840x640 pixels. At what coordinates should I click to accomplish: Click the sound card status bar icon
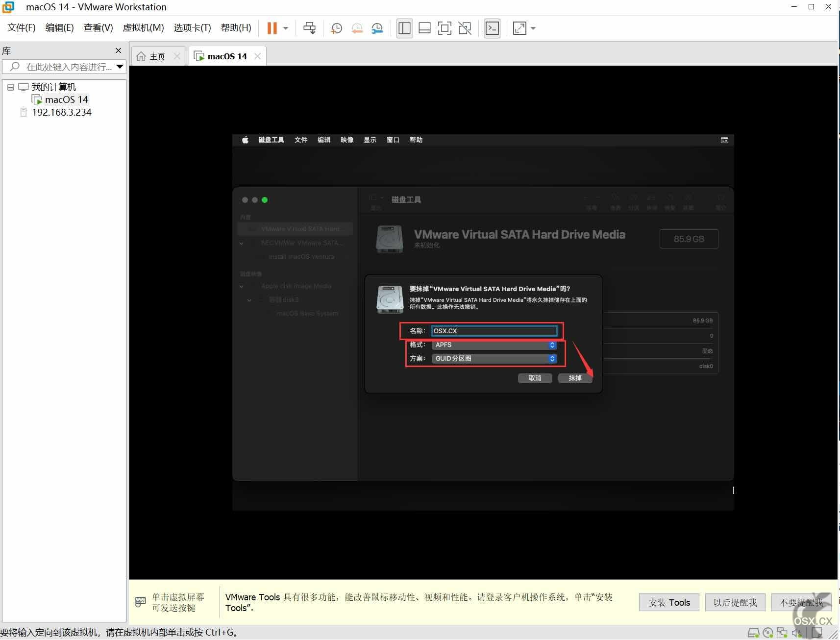[796, 633]
